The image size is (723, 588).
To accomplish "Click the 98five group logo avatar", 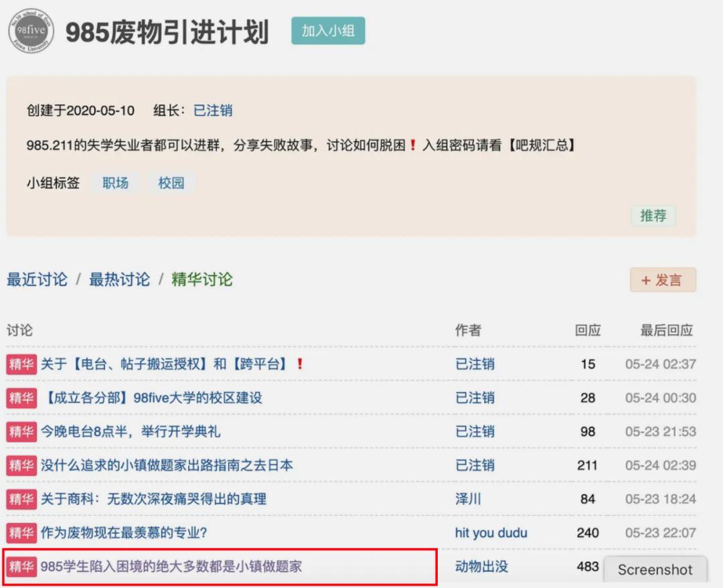I will coord(31,31).
